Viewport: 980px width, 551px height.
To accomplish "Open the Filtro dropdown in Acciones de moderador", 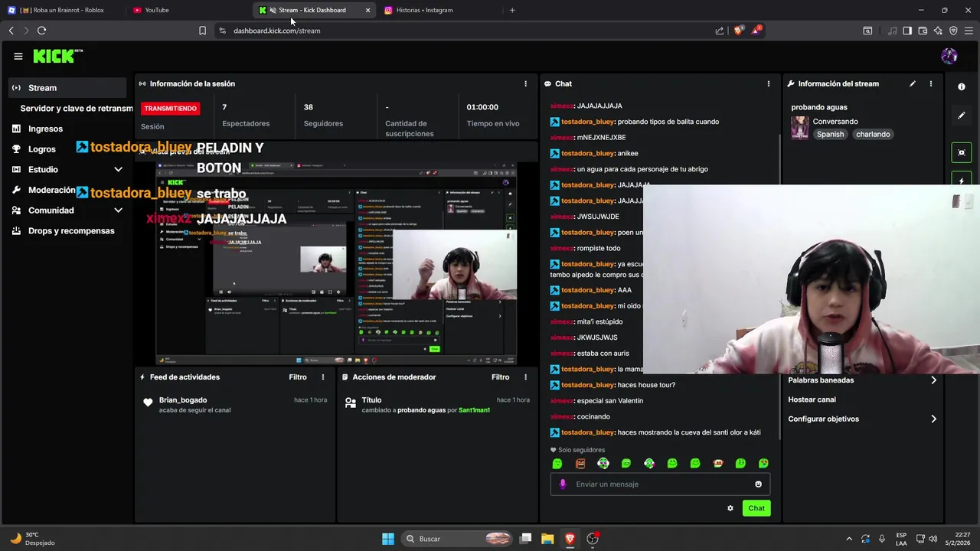I will (500, 377).
